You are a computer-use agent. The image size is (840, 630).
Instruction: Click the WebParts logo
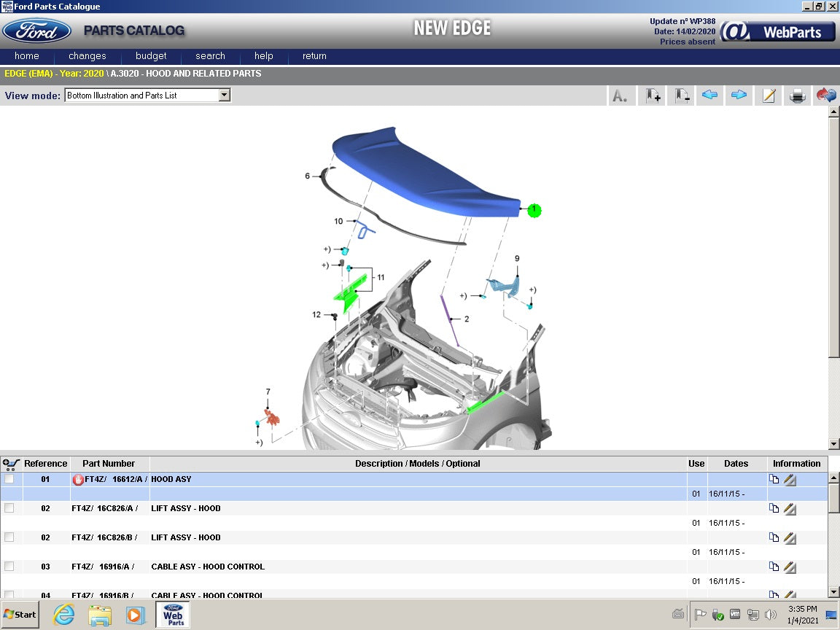point(778,31)
